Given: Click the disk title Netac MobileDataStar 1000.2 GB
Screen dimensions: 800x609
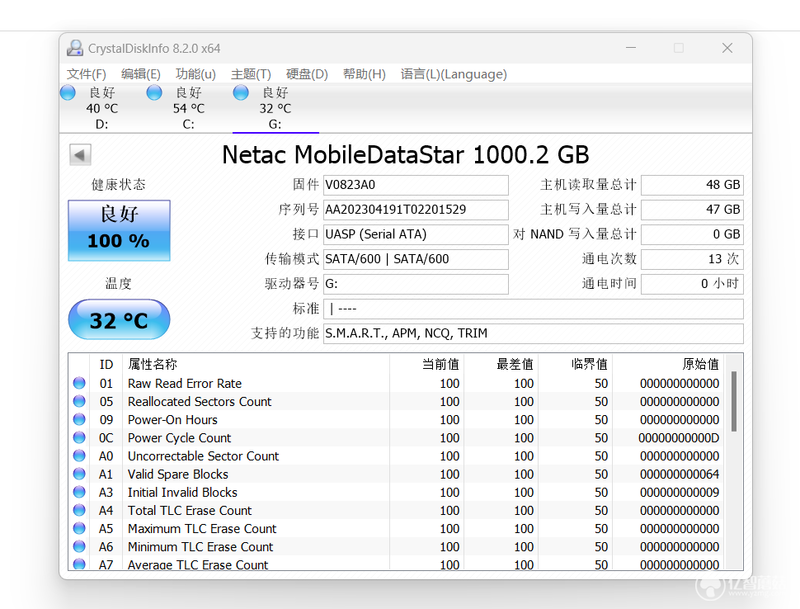Looking at the screenshot, I should pyautogui.click(x=406, y=155).
